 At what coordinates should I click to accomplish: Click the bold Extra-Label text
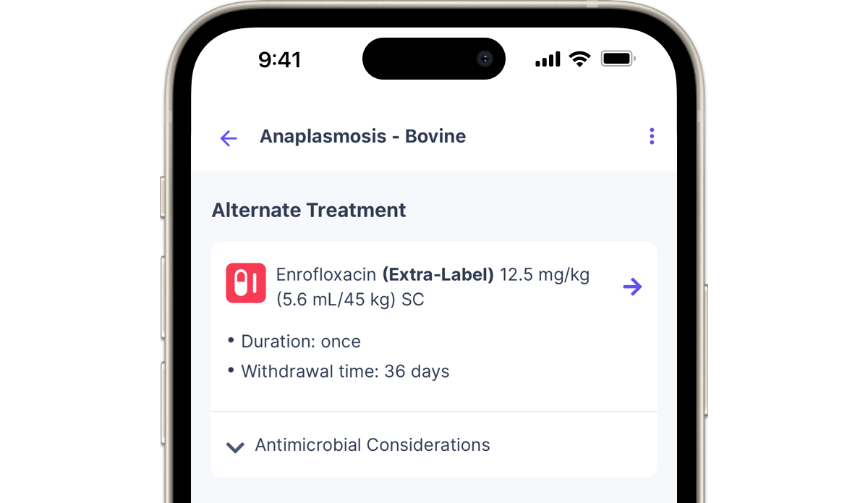(438, 275)
